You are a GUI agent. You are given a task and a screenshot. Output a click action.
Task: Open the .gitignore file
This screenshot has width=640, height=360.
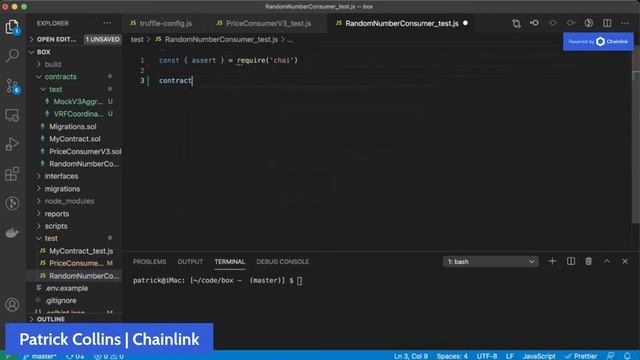[x=61, y=300]
